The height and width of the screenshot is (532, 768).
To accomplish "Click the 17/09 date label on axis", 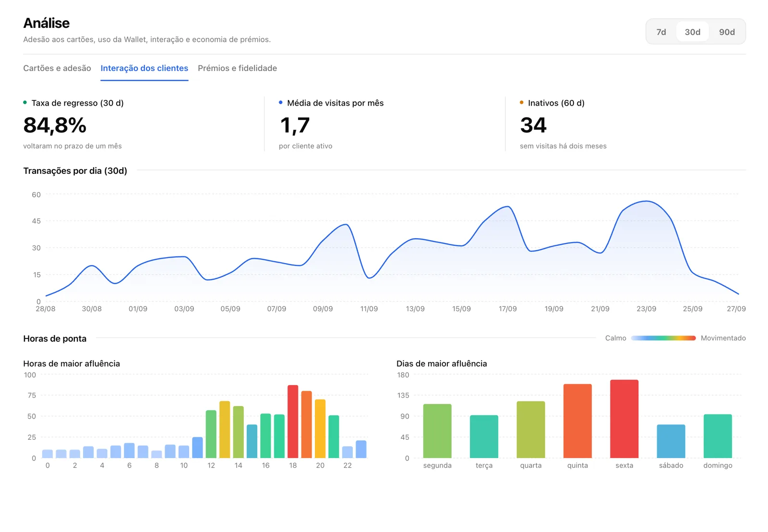I will pyautogui.click(x=507, y=309).
